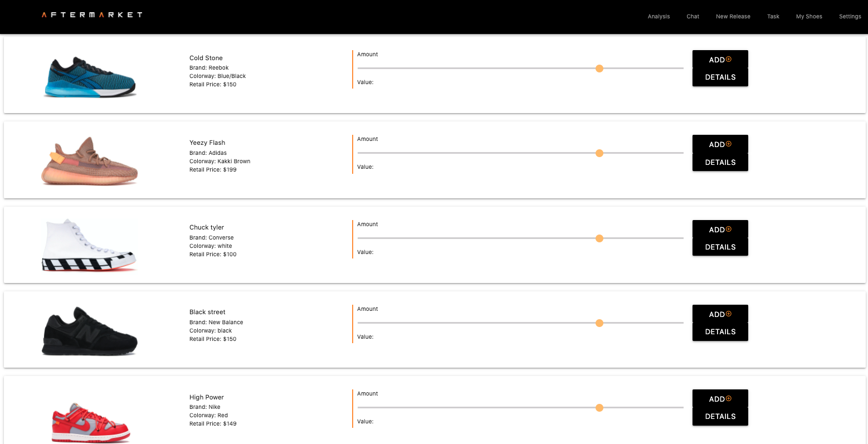
Task: Open the Settings page
Action: [x=850, y=16]
